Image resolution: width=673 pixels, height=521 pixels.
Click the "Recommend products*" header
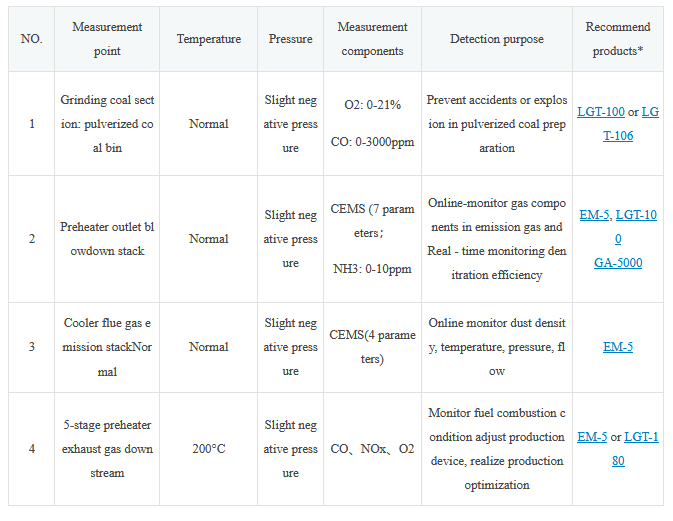617,39
